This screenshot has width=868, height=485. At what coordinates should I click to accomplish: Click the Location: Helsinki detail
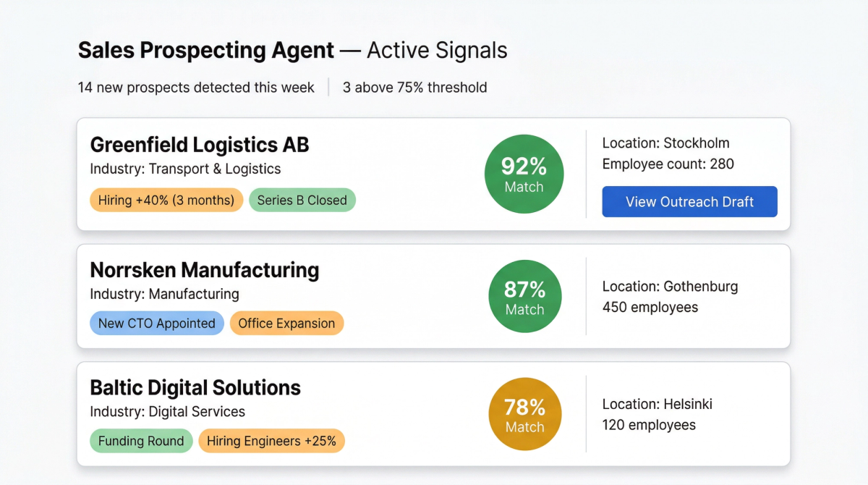pos(657,404)
